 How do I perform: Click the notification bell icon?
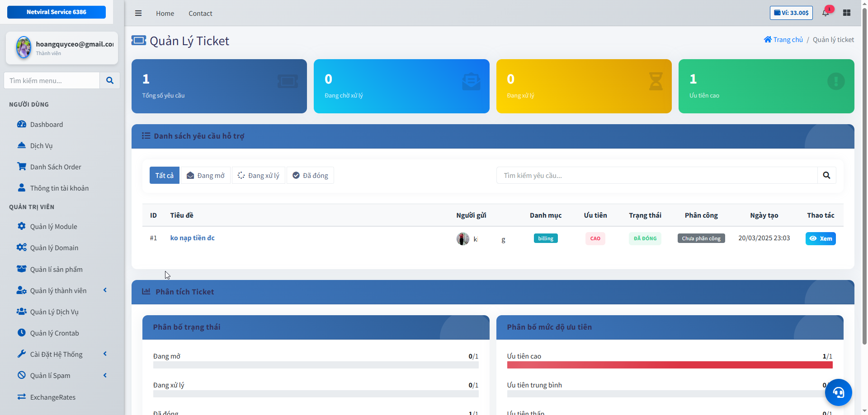826,13
